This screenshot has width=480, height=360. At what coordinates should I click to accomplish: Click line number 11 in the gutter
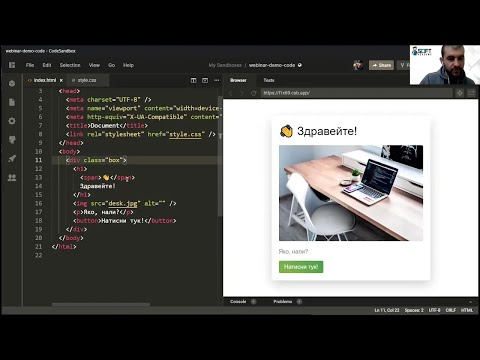(39, 160)
